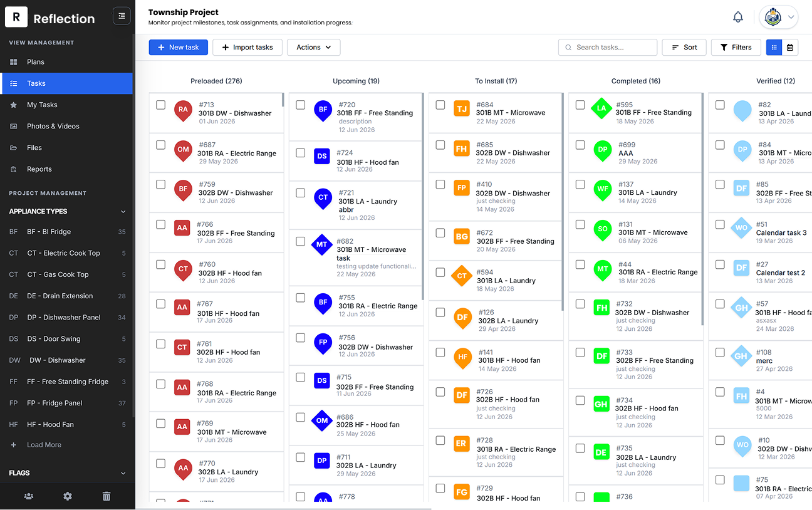Click the Import tasks button

[247, 48]
